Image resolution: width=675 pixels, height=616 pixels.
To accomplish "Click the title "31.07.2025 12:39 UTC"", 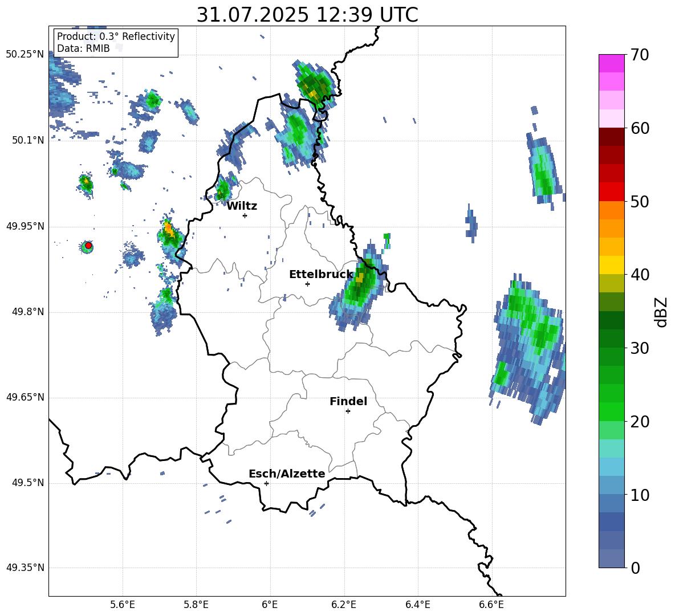I will [x=307, y=15].
